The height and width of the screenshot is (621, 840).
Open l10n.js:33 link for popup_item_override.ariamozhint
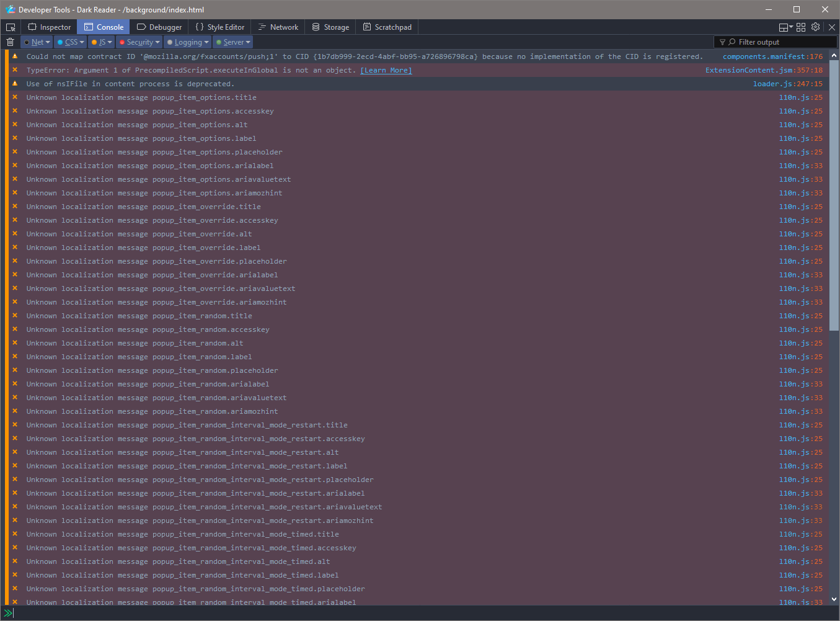801,302
